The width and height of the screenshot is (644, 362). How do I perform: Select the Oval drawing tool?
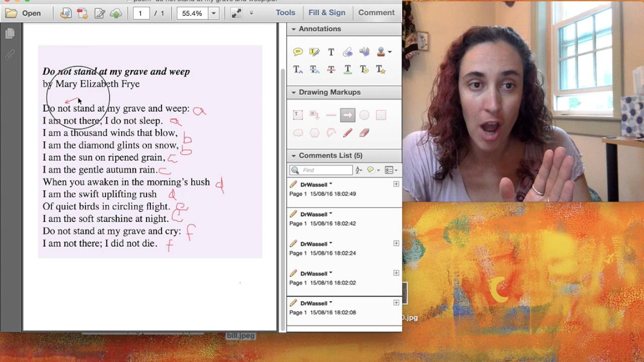pyautogui.click(x=364, y=115)
